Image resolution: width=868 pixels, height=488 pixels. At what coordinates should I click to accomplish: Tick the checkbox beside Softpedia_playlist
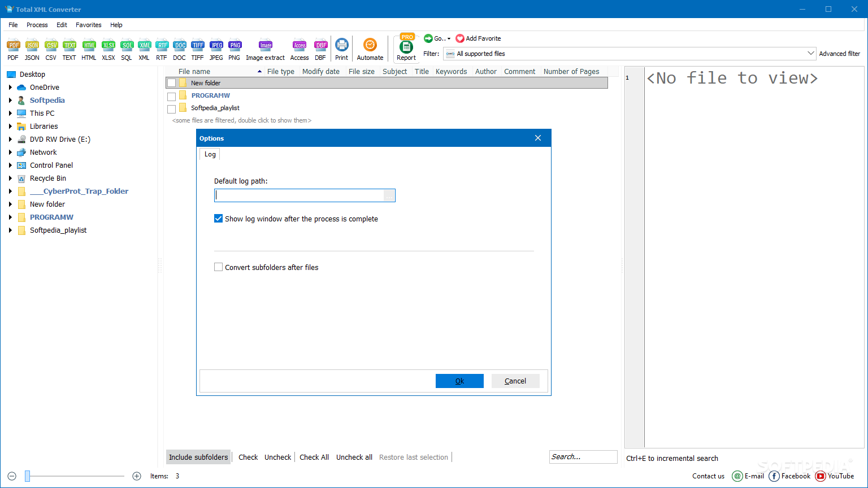[172, 108]
